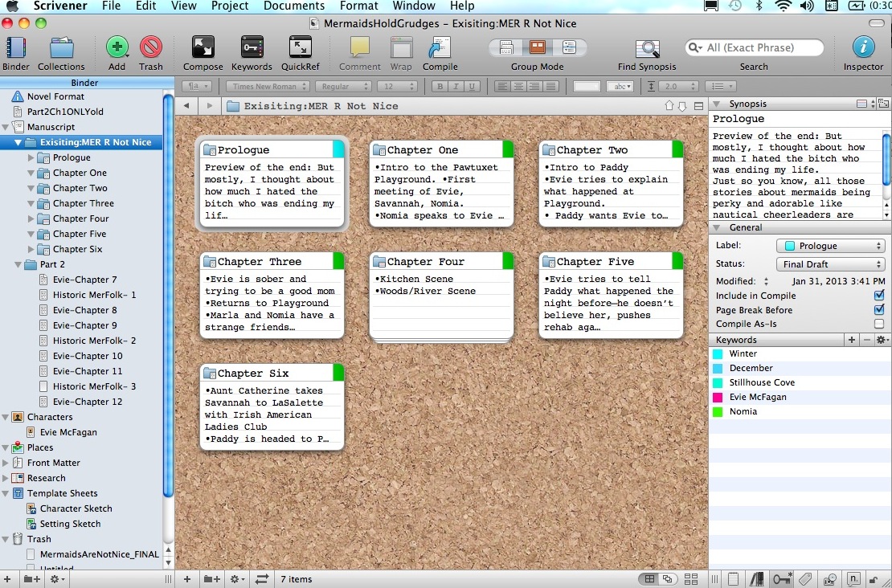The image size is (892, 588).
Task: Show Snapshots pane in Inspector footer
Action: point(829,579)
